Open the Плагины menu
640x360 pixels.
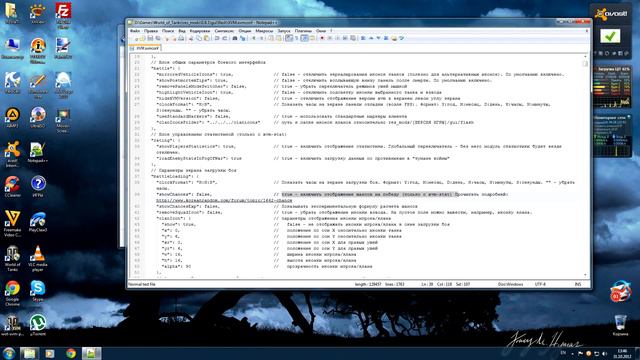303,31
